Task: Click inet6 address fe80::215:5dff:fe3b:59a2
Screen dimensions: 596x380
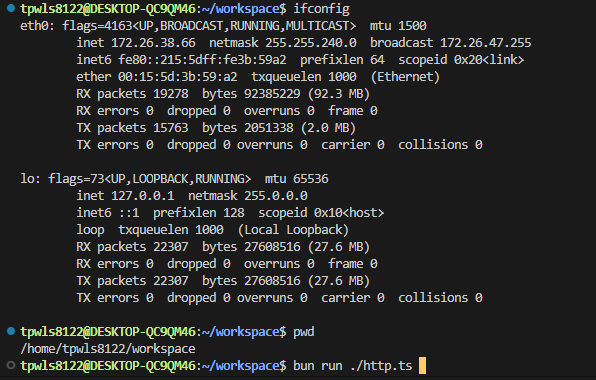Action: [x=202, y=60]
